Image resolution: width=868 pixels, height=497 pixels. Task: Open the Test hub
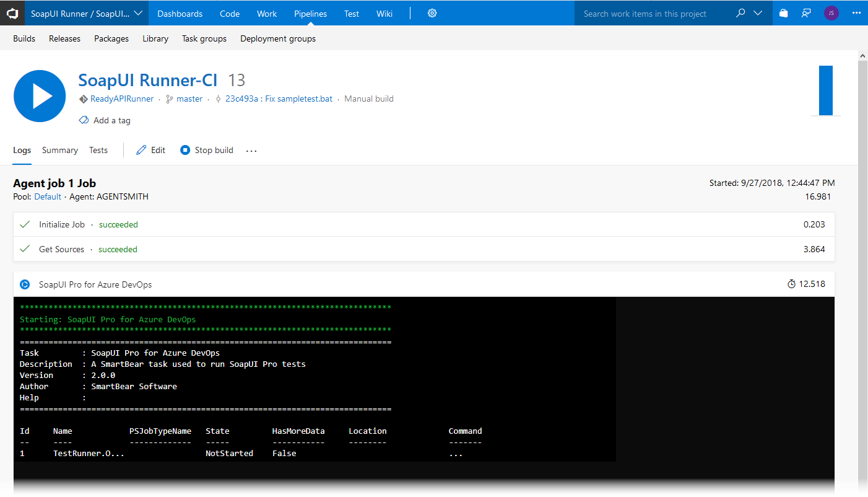click(x=352, y=14)
